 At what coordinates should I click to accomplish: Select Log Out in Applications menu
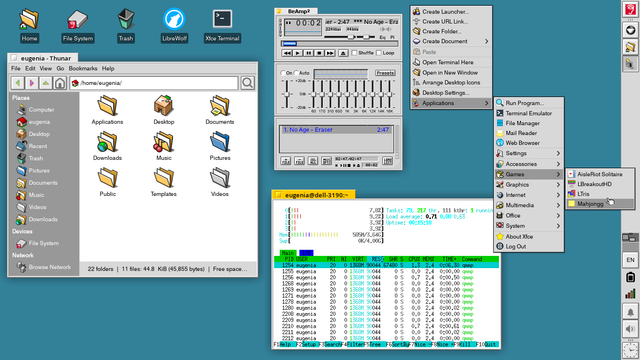pos(529,247)
